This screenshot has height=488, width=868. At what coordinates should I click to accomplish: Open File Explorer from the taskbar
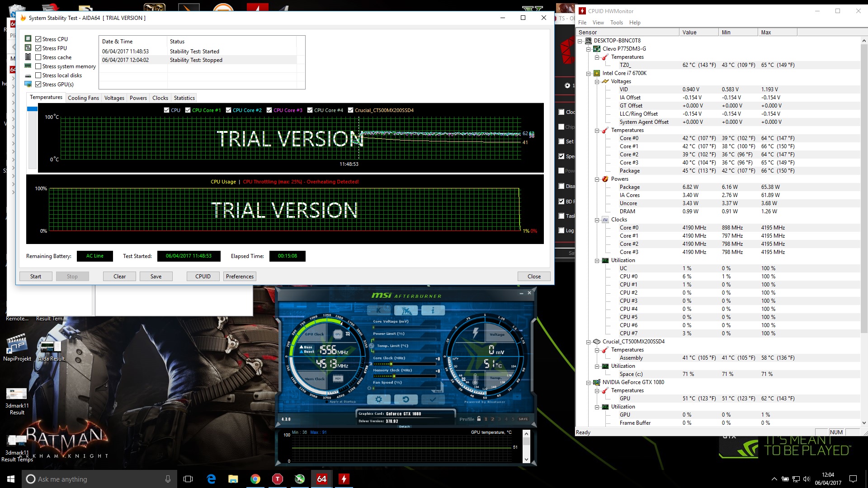233,479
